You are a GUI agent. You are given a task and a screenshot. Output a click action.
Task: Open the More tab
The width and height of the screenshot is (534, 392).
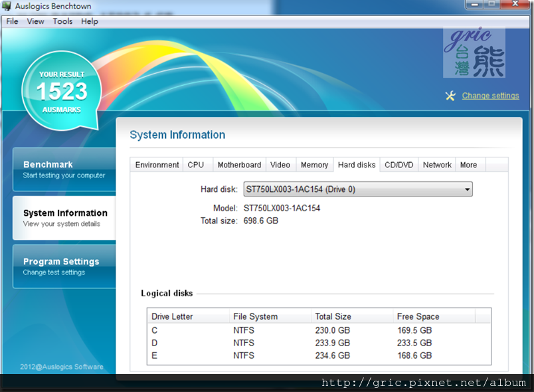pos(469,165)
